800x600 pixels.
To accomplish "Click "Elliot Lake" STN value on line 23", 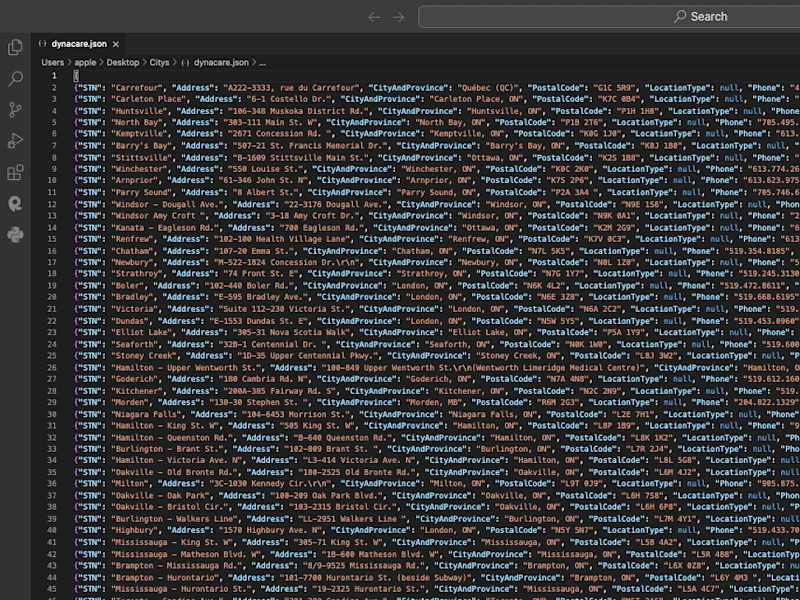I will point(141,333).
